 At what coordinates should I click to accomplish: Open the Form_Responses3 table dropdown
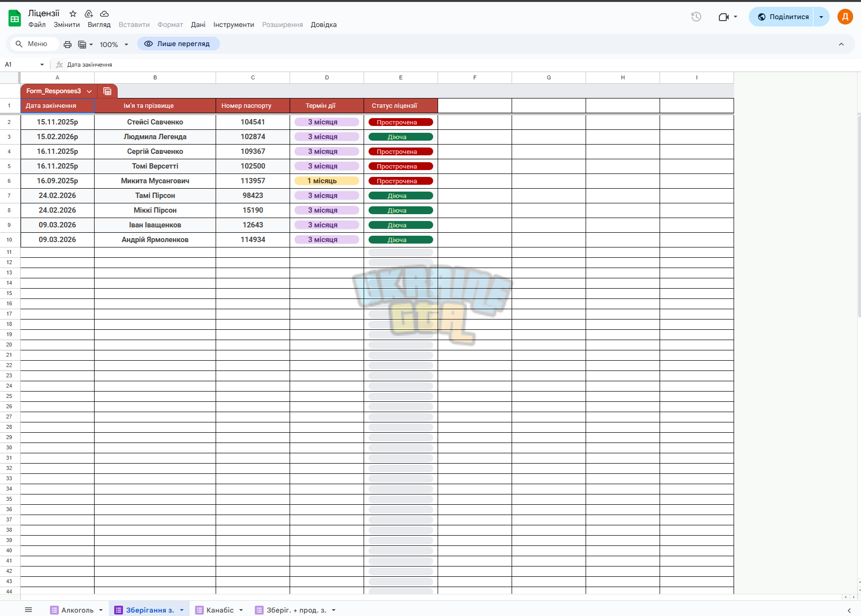point(89,91)
